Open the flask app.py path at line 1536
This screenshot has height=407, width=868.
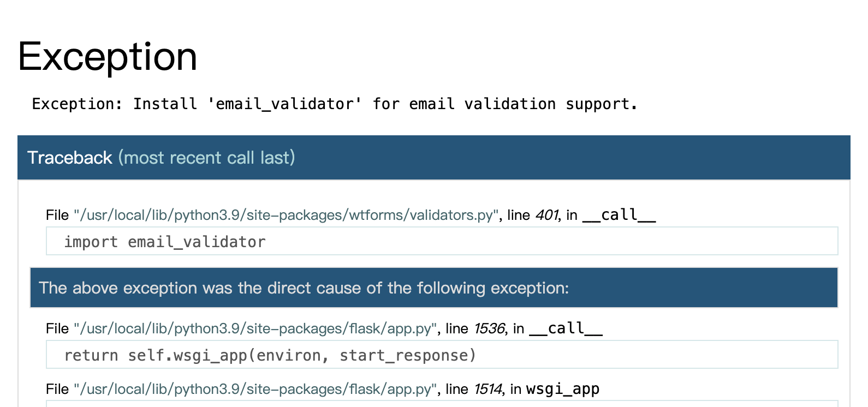pyautogui.click(x=255, y=328)
